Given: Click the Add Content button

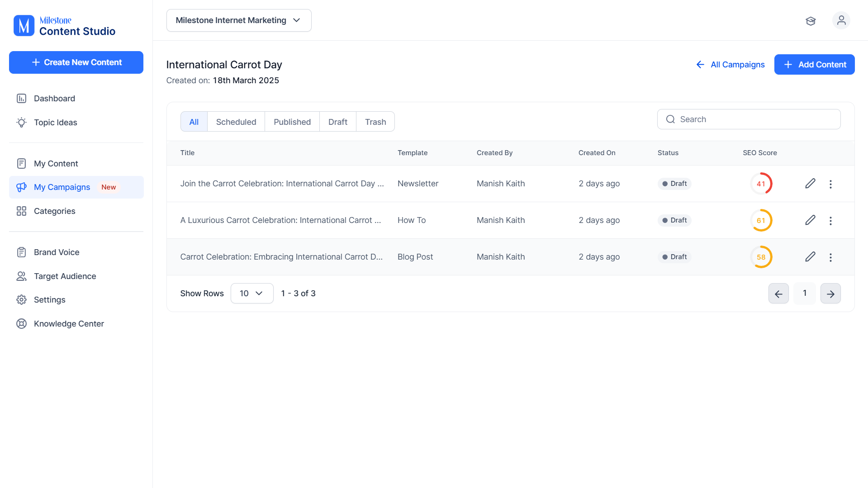Looking at the screenshot, I should point(814,65).
